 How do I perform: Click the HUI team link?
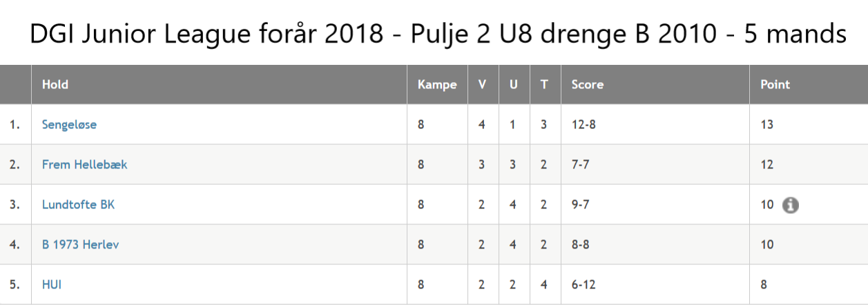pos(52,284)
